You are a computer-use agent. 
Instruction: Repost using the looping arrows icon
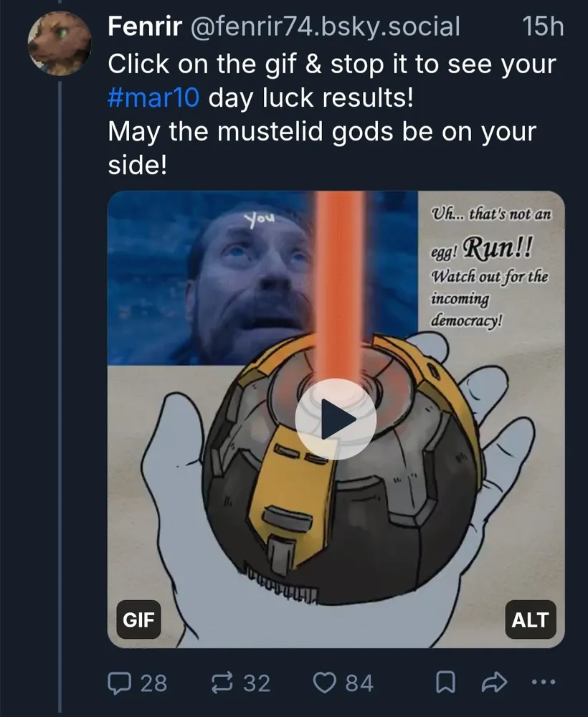(223, 683)
